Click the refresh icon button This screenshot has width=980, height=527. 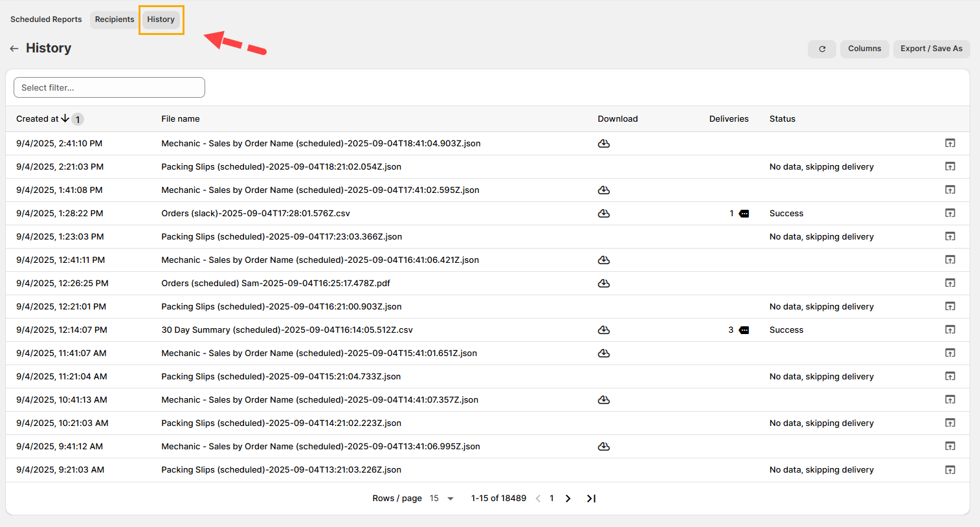(821, 49)
